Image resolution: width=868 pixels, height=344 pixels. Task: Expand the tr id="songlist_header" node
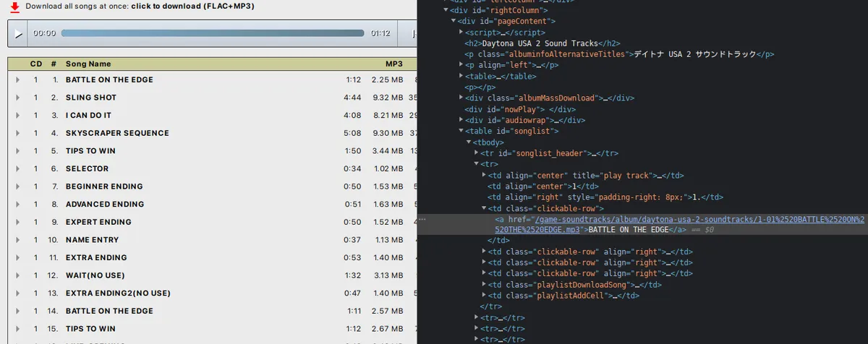point(476,153)
